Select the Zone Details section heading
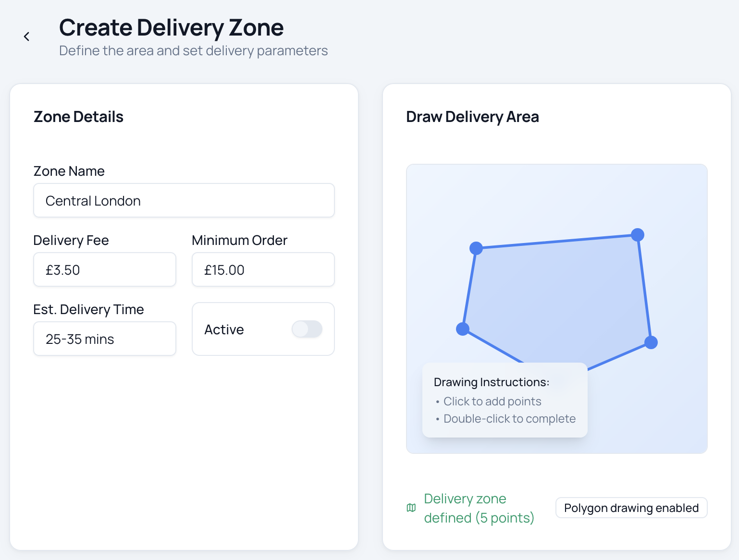739x560 pixels. tap(78, 116)
